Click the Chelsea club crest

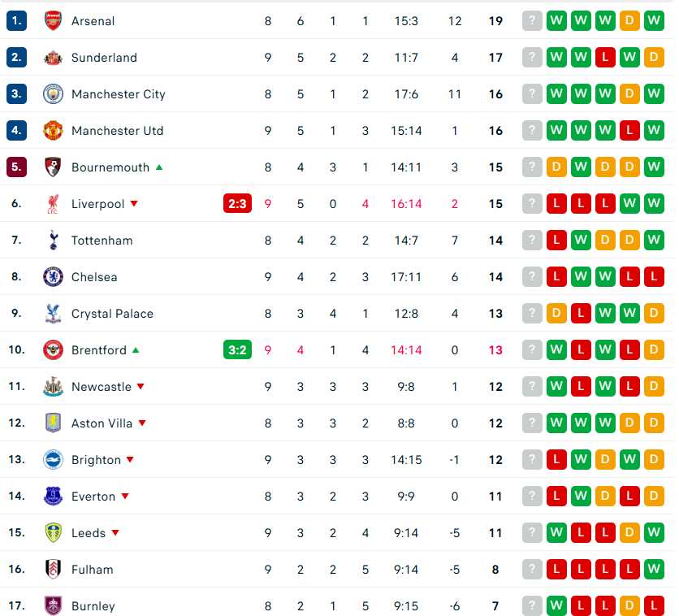53,277
